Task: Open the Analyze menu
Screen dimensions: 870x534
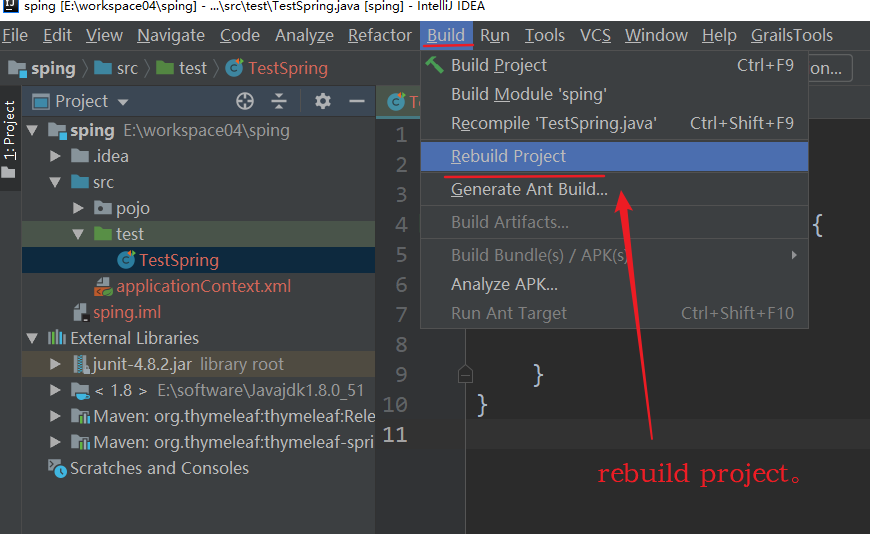Action: [304, 35]
